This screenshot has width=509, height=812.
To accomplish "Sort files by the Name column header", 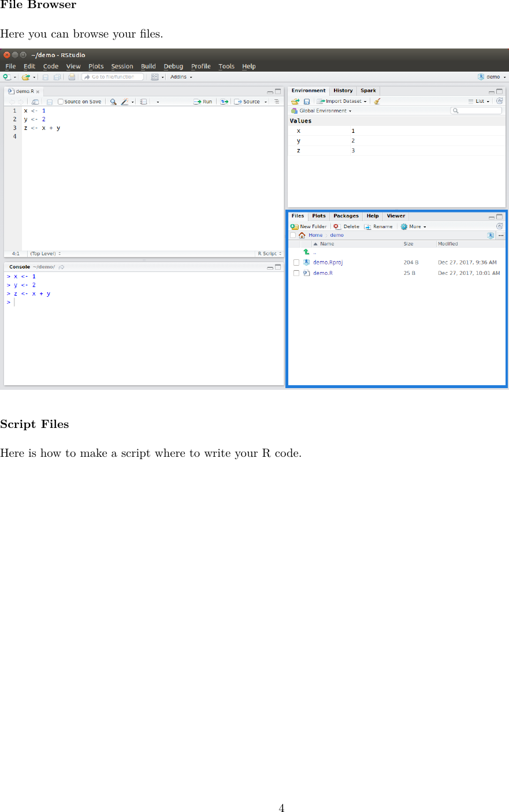I will [x=327, y=244].
